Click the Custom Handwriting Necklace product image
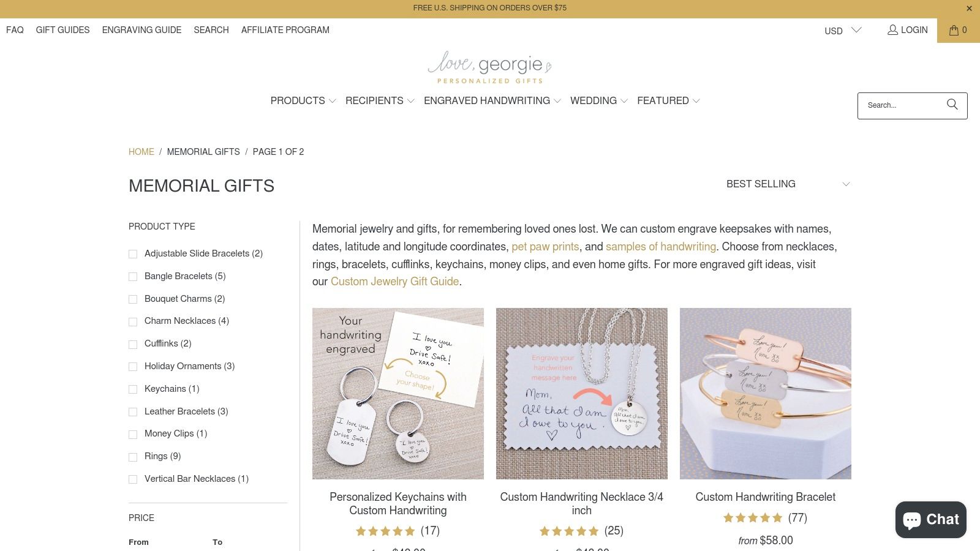 pos(582,394)
